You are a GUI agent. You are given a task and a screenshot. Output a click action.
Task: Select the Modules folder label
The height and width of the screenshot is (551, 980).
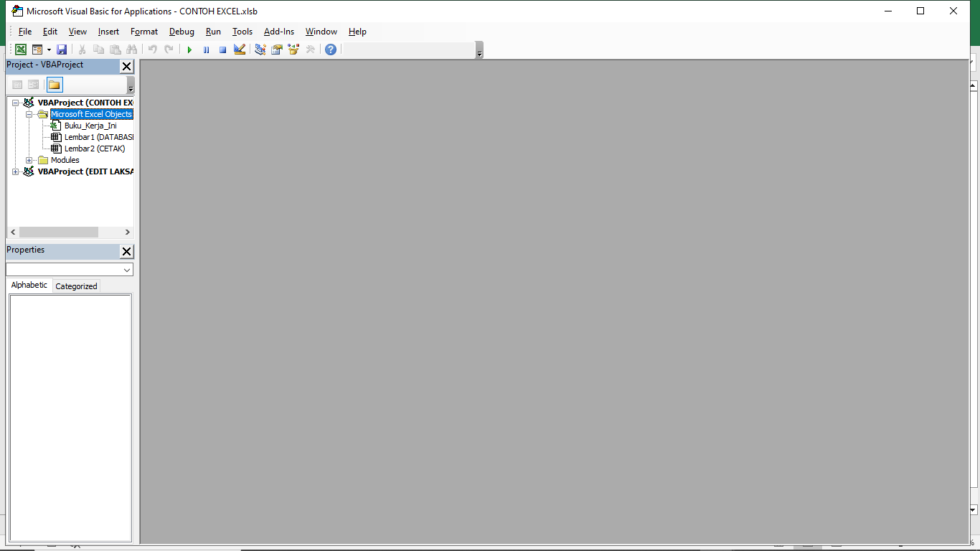click(x=65, y=160)
